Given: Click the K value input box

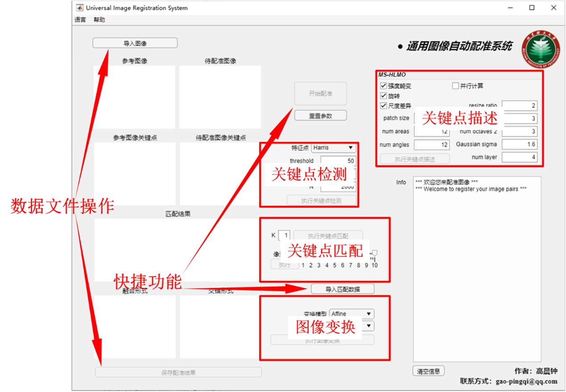Looking at the screenshot, I should tap(284, 235).
